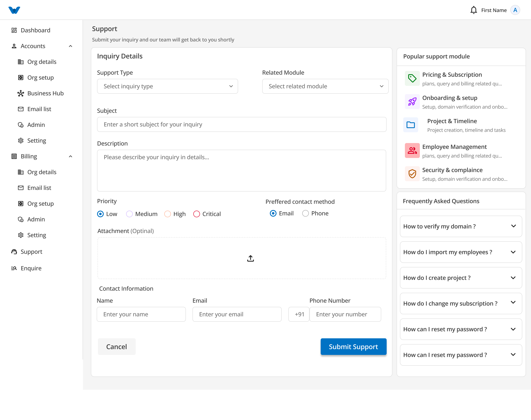
Task: Click the Billing section list icon
Action: click(x=14, y=156)
